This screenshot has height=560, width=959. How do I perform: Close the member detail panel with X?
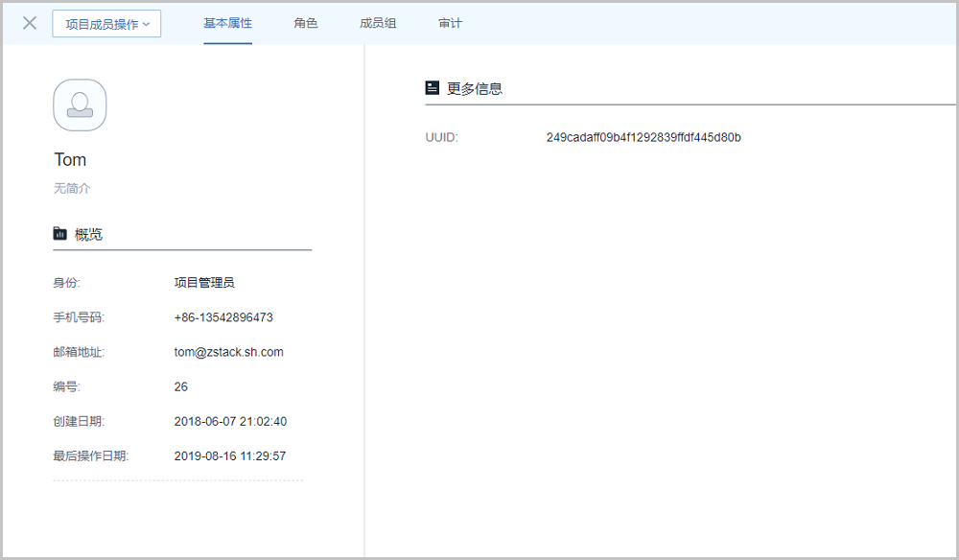[30, 23]
